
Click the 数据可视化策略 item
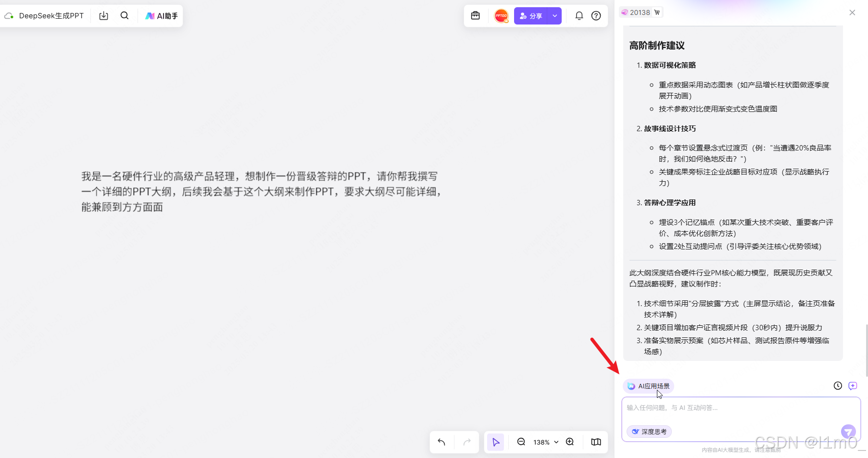(x=670, y=65)
